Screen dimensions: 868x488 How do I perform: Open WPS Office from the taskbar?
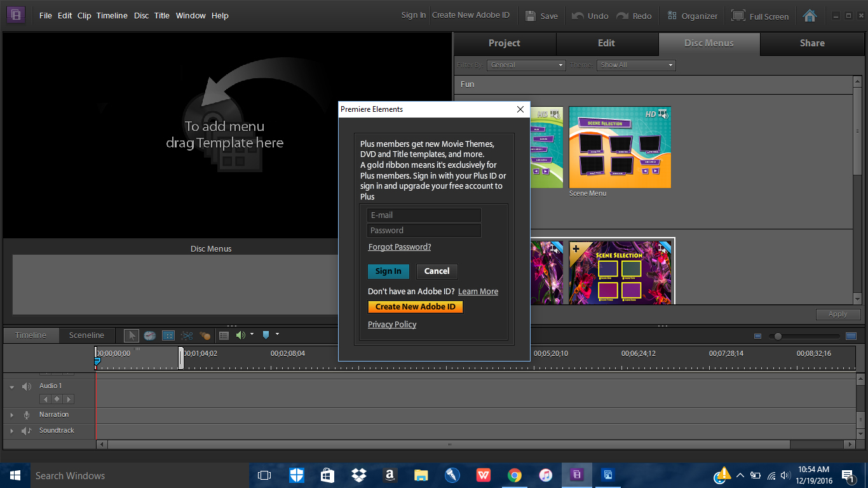click(x=483, y=475)
